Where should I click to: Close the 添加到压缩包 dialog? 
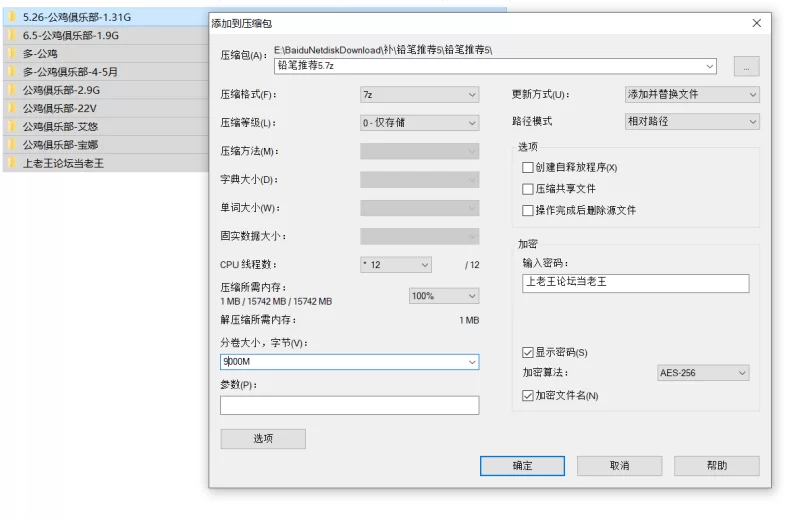[x=757, y=23]
